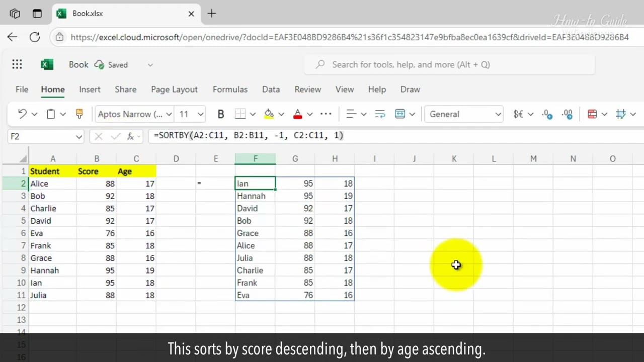Expand the Font color palette arrow

pos(310,115)
